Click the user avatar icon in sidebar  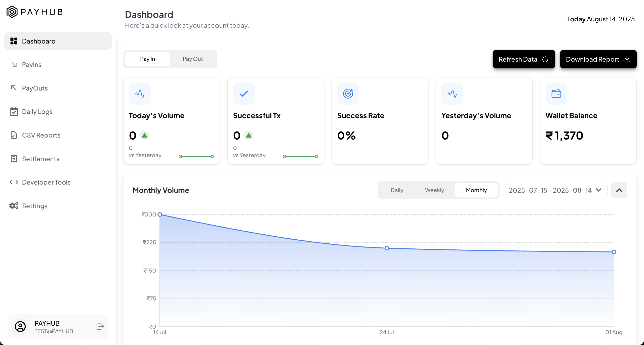(x=20, y=327)
